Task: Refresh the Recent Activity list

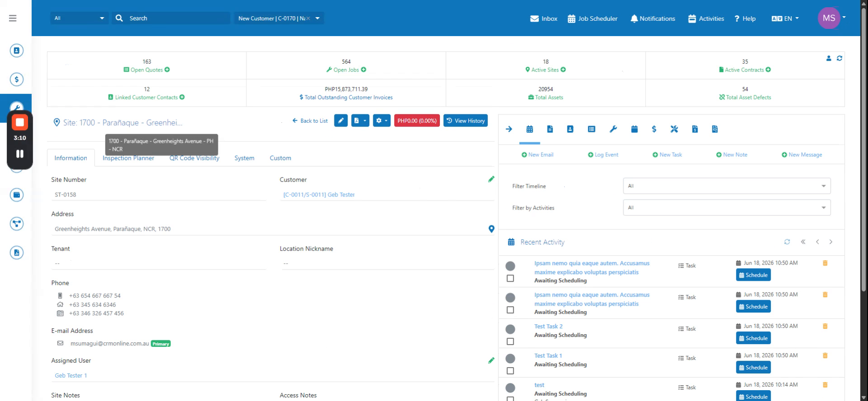Action: 787,242
